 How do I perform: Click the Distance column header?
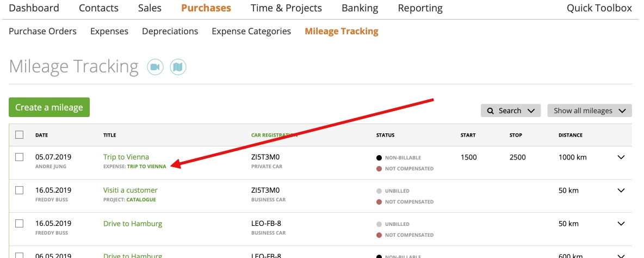coord(571,135)
